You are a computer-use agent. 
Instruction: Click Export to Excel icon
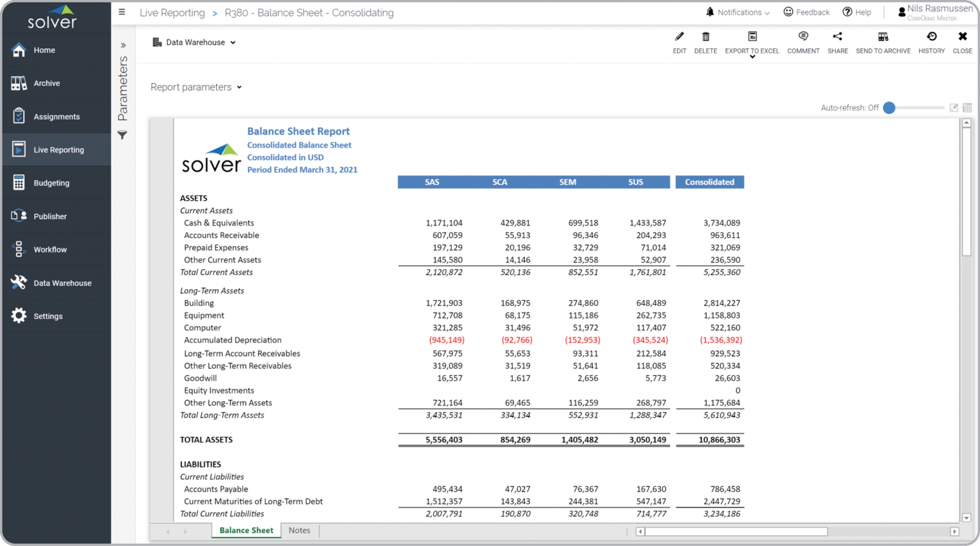click(x=752, y=36)
